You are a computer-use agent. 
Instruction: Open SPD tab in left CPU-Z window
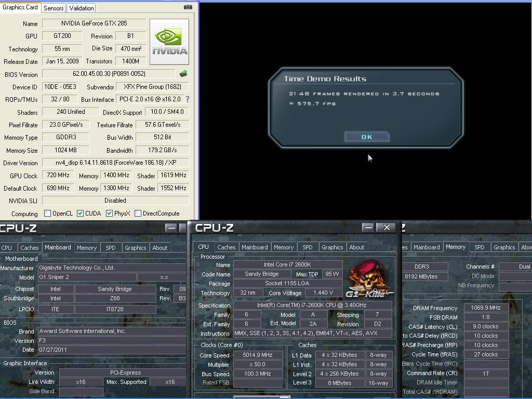click(111, 248)
